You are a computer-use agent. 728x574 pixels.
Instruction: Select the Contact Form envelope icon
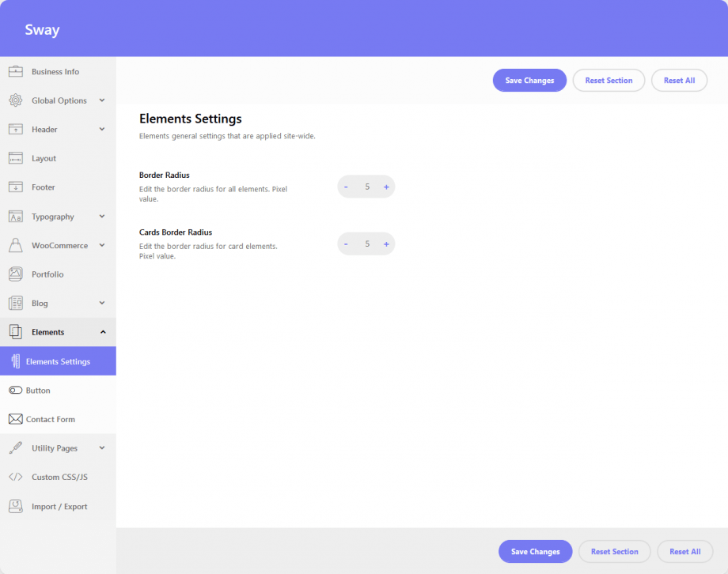coord(16,419)
